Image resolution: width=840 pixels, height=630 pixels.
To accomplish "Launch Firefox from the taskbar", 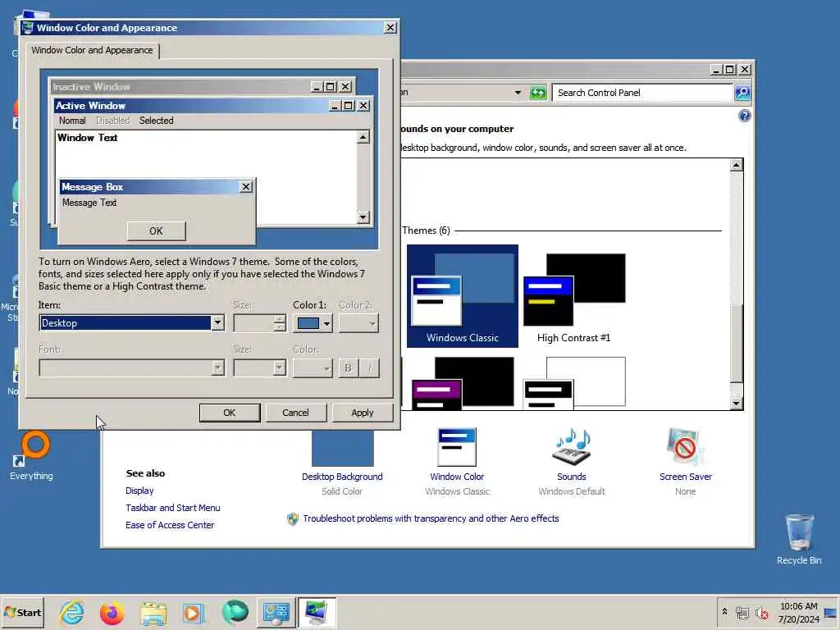I will (112, 612).
